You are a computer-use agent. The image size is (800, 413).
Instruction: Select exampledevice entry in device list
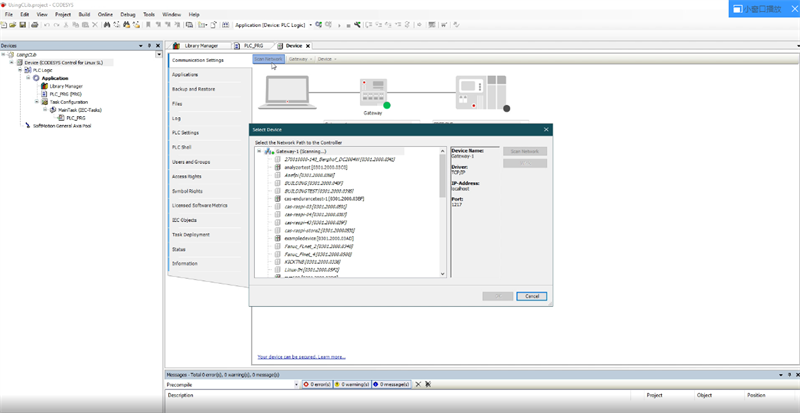coord(319,238)
